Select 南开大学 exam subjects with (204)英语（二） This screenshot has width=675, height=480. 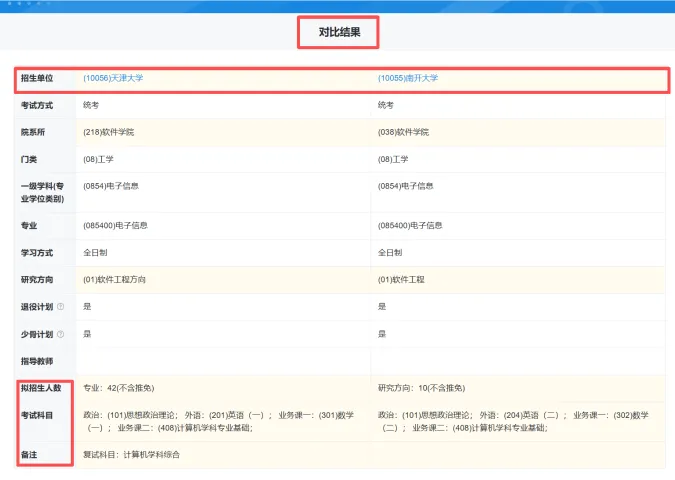click(x=513, y=421)
